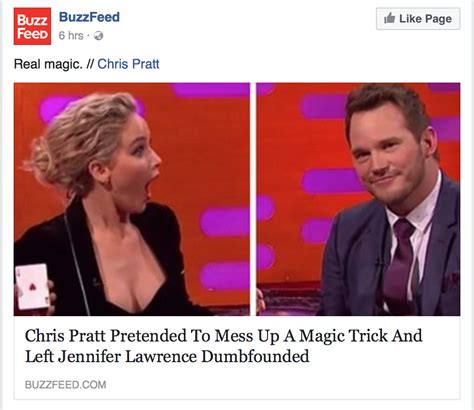The width and height of the screenshot is (474, 410).
Task: Open the article headline about magic trick
Action: tap(224, 346)
